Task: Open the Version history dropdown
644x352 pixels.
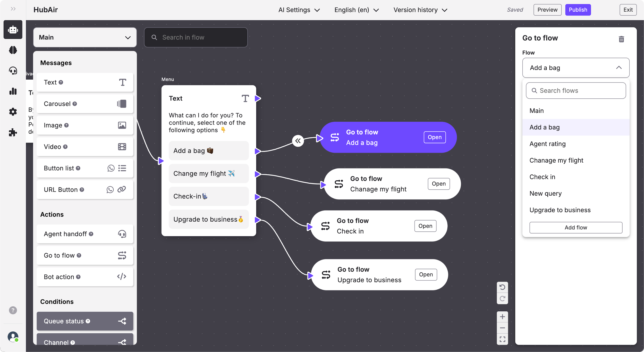Action: [x=420, y=10]
